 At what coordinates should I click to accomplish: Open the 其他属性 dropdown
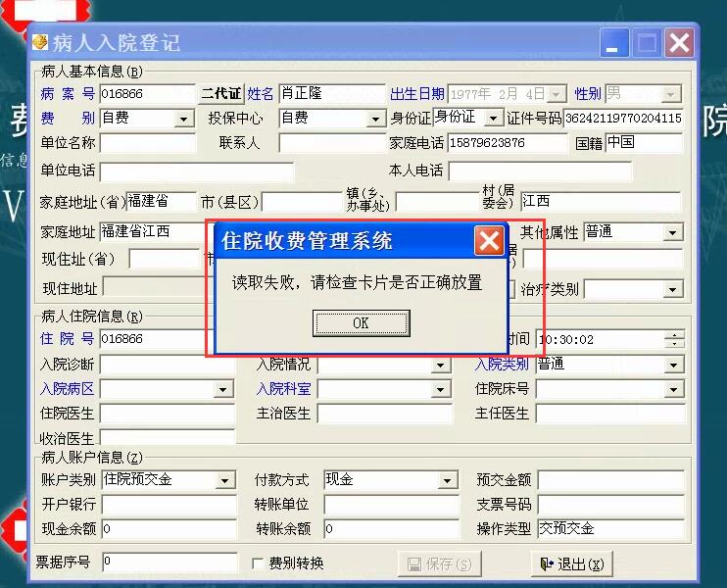coord(672,232)
